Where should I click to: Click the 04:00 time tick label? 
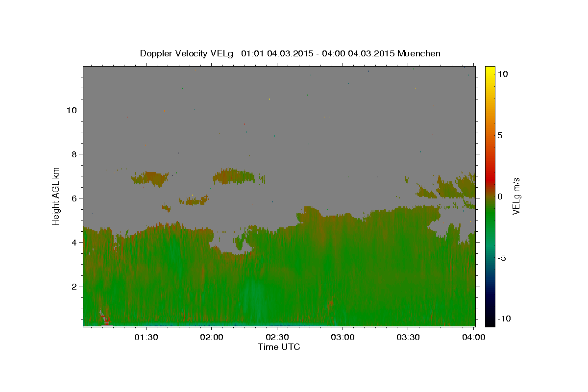(474, 337)
